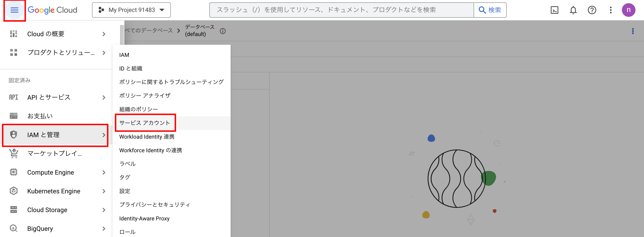Click the 検索 search button
644x237 pixels.
coord(490,10)
